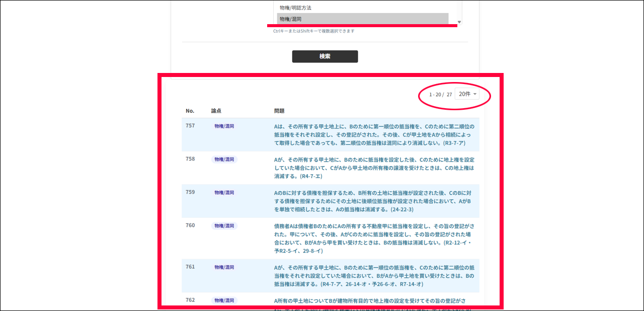Open question text ending with (R3-7-ア)
This screenshot has height=311, width=644.
pyautogui.click(x=374, y=134)
